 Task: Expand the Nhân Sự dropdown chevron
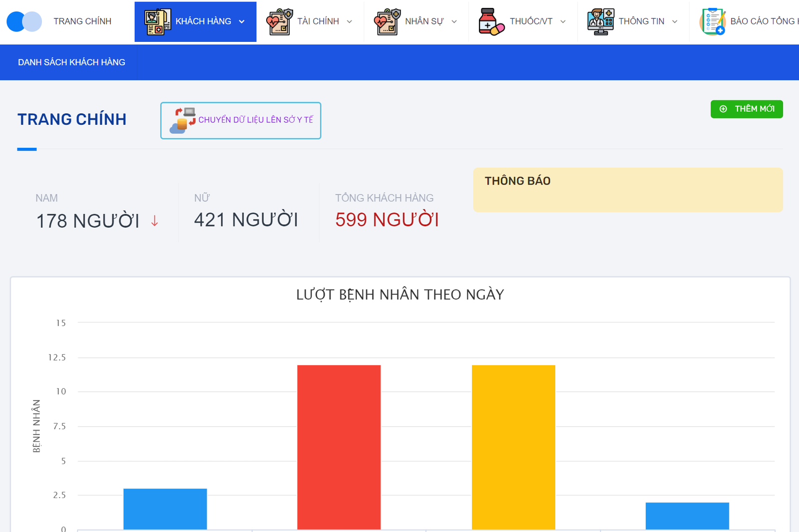coord(454,21)
